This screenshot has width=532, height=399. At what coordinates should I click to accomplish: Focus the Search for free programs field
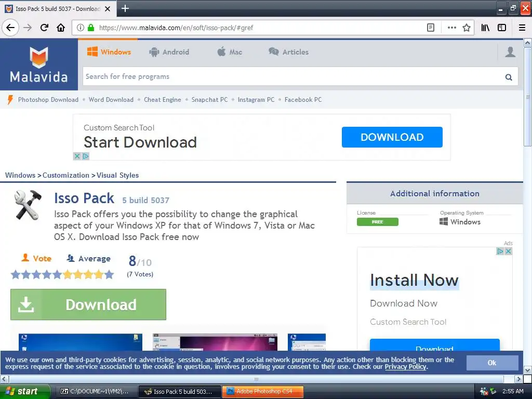(300, 76)
